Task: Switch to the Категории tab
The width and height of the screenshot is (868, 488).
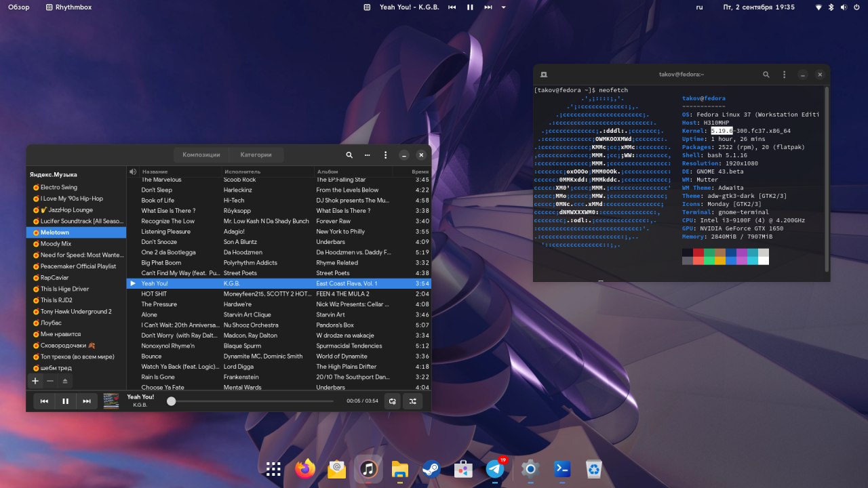Action: click(256, 155)
